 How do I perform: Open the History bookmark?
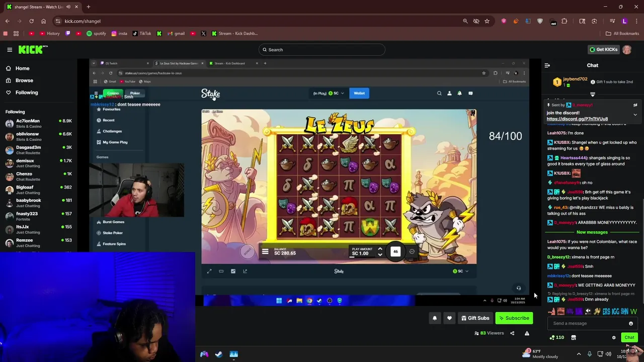49,34
